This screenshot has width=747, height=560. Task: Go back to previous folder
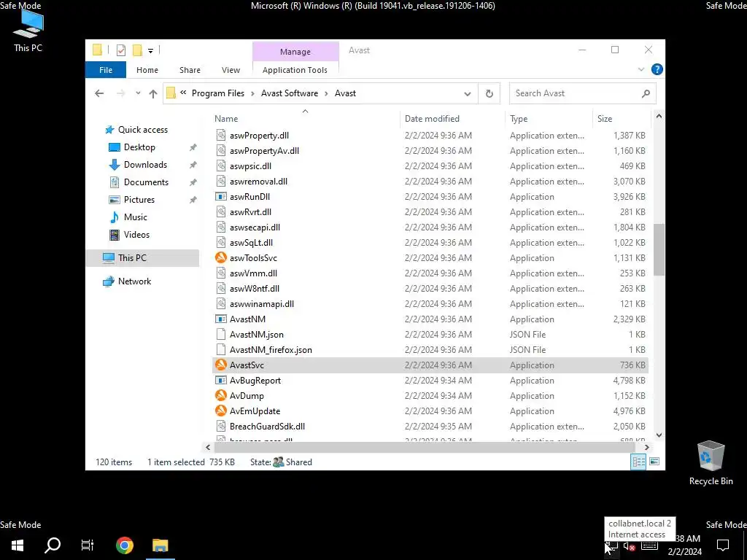click(99, 93)
